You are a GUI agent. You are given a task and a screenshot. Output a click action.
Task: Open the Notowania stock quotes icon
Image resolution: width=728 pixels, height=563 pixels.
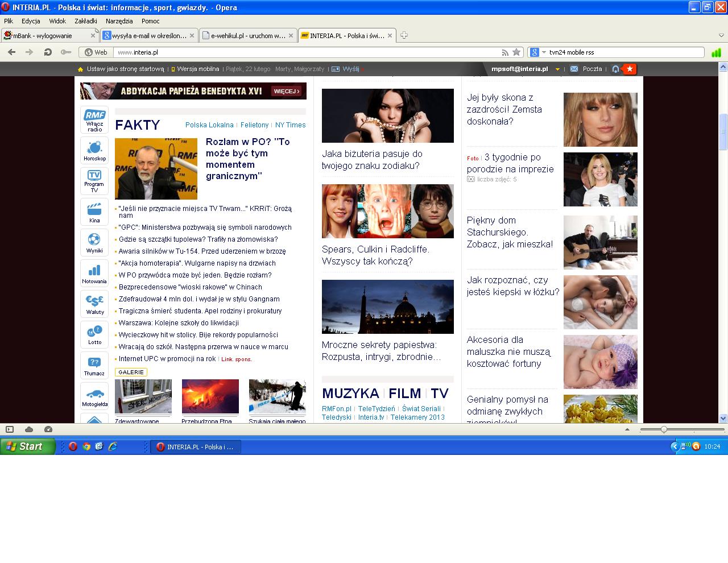point(94,273)
